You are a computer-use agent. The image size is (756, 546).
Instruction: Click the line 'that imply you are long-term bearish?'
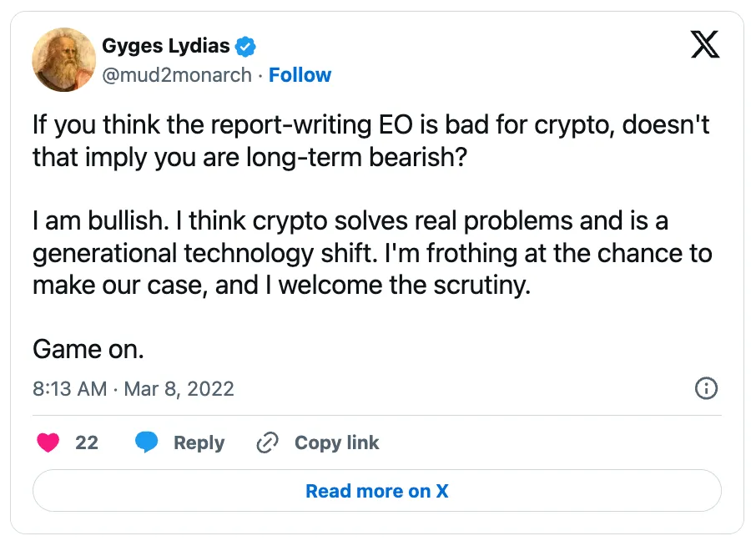[x=250, y=158]
